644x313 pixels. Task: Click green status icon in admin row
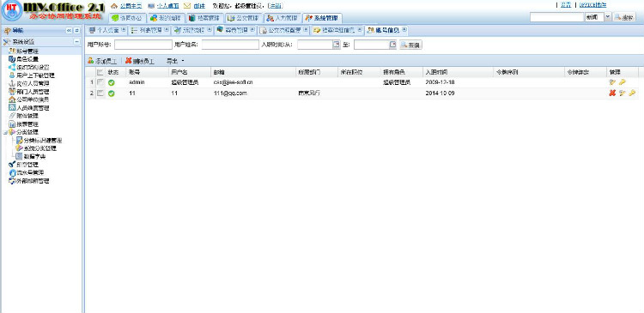[112, 82]
